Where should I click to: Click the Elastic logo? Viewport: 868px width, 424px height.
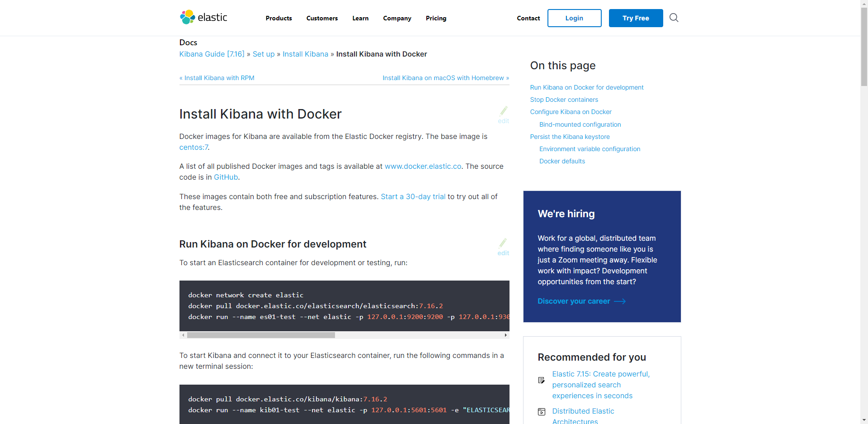coord(203,17)
